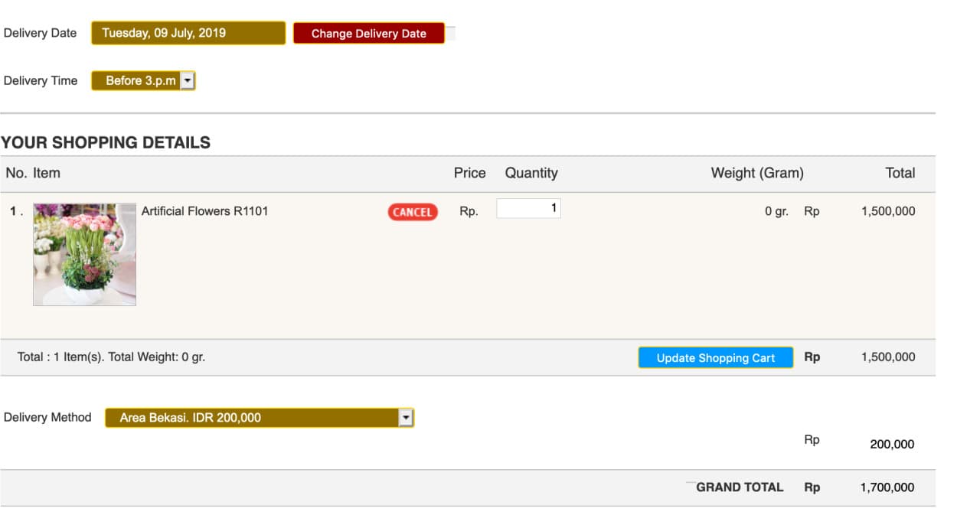Image resolution: width=980 pixels, height=528 pixels.
Task: Click the Total column header
Action: 900,173
